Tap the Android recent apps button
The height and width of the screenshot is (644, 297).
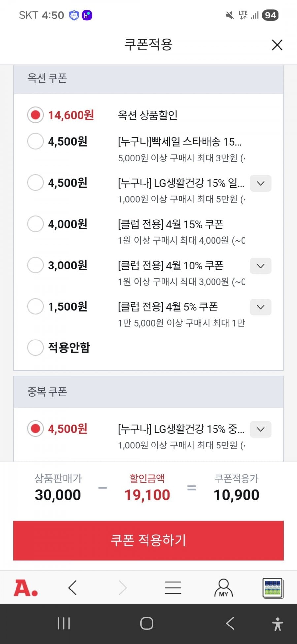(x=64, y=624)
